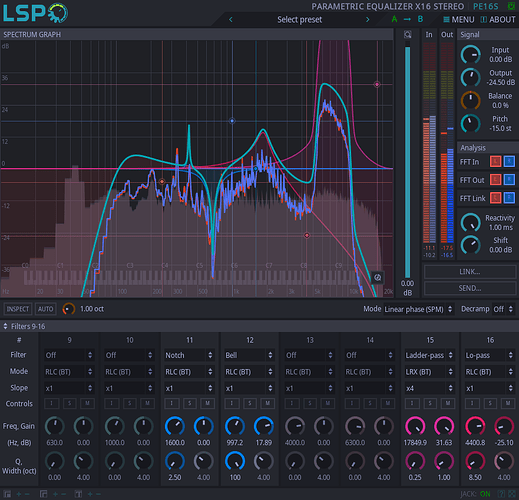Select preset bank A
Image resolution: width=519 pixels, height=500 pixels.
[x=394, y=19]
